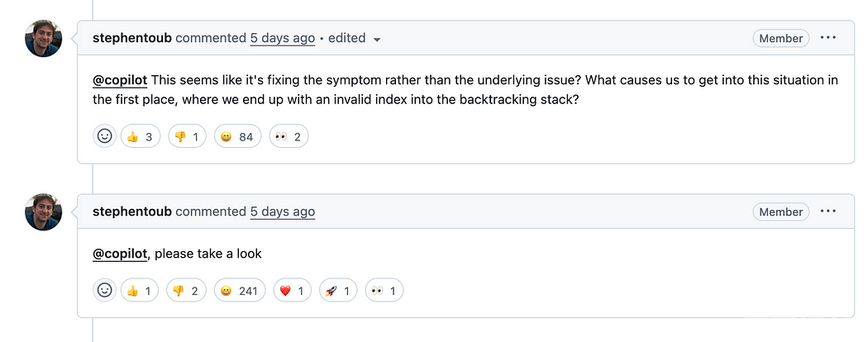Open the edited history dropdown arrow
This screenshot has height=342, width=868.
click(x=377, y=40)
